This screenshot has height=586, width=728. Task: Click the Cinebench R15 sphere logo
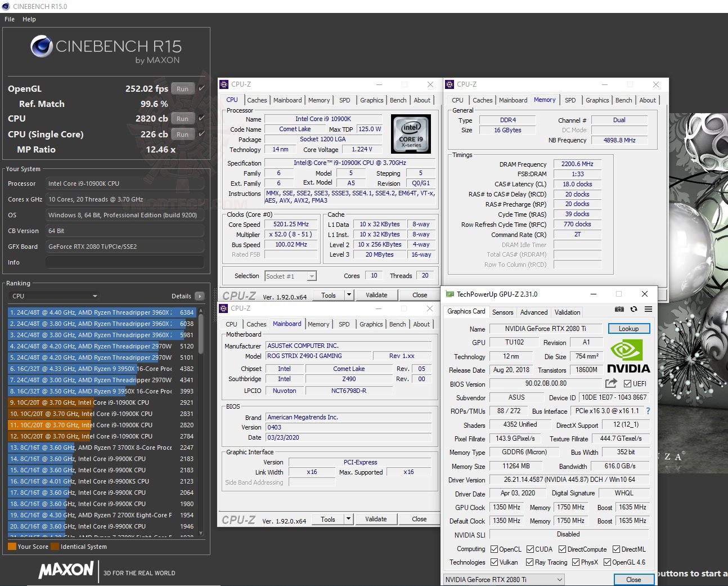tap(42, 46)
